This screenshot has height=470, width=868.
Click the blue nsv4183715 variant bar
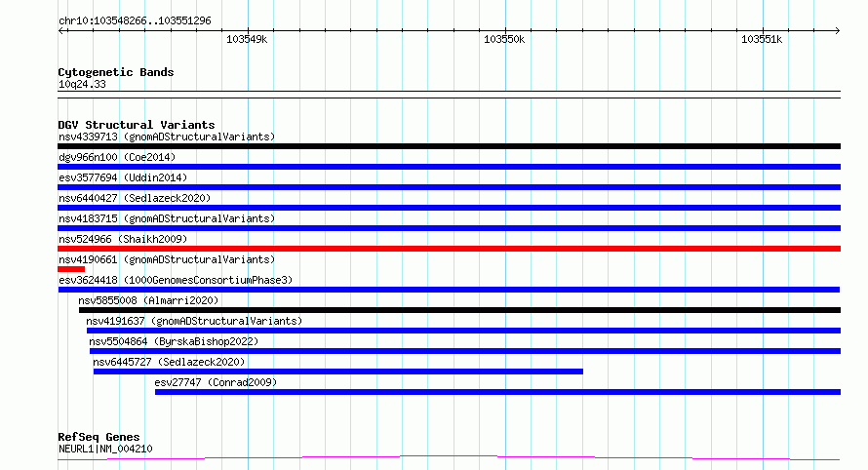tap(449, 228)
